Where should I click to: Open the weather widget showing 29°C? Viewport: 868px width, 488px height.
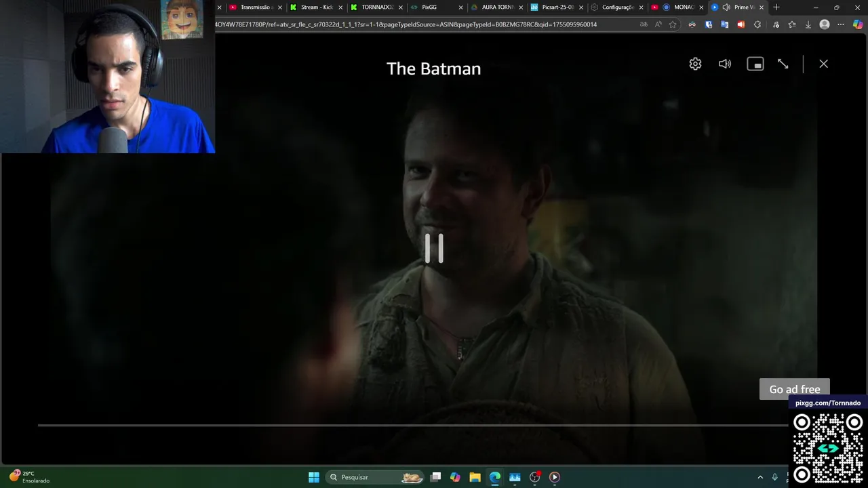click(29, 477)
